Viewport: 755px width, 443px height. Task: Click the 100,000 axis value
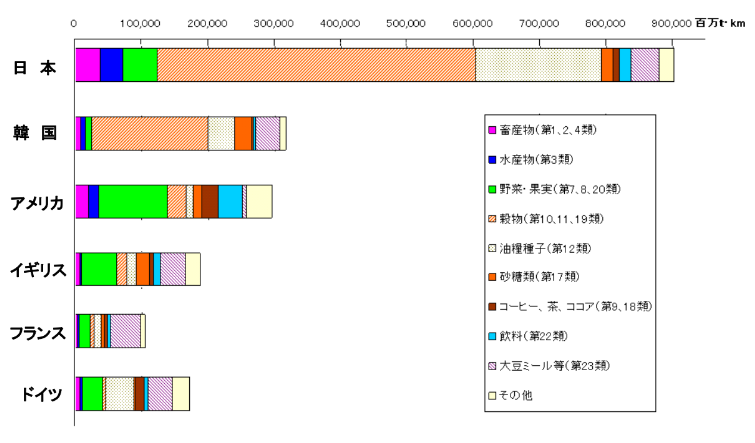(x=140, y=23)
